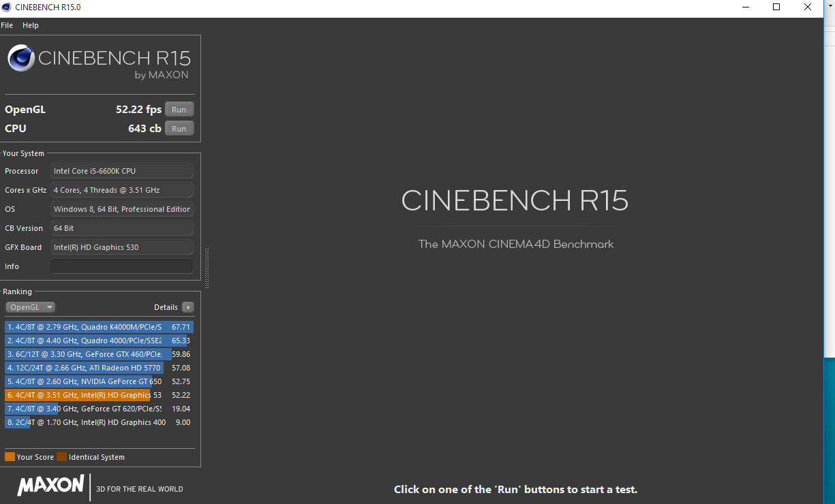Click the CB Version 64 Bit field
The height and width of the screenshot is (504, 835).
pos(122,228)
